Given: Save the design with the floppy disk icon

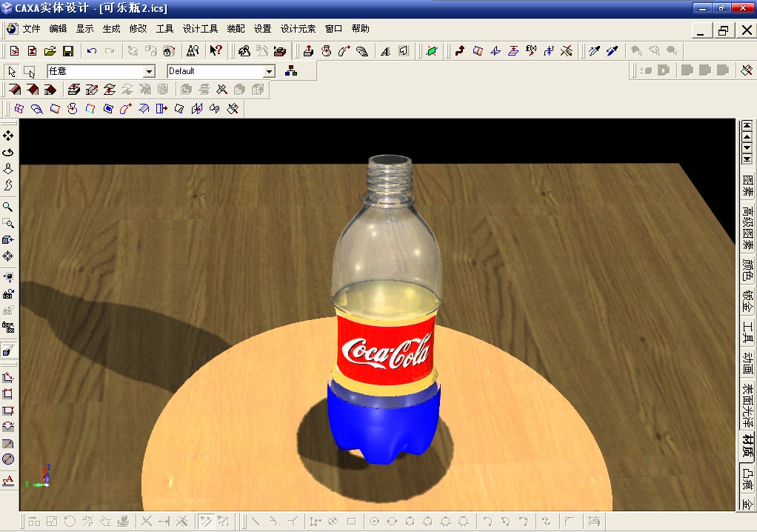Looking at the screenshot, I should coord(68,50).
